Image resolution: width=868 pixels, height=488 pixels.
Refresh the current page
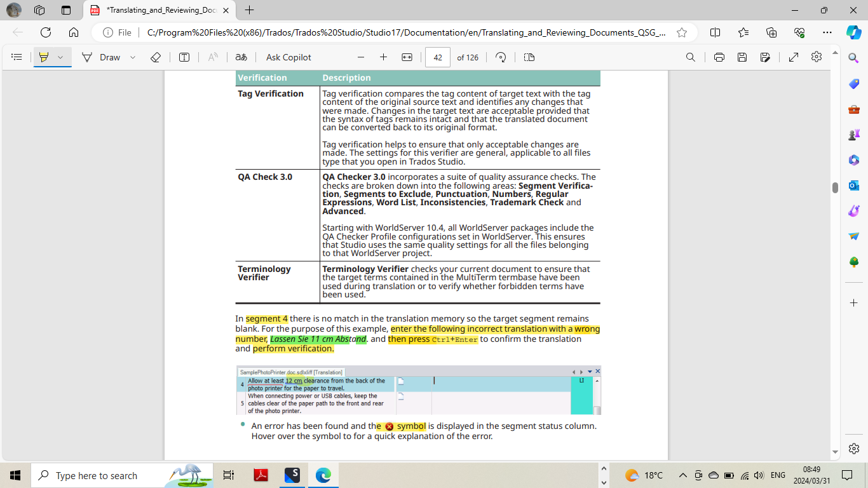coord(46,32)
